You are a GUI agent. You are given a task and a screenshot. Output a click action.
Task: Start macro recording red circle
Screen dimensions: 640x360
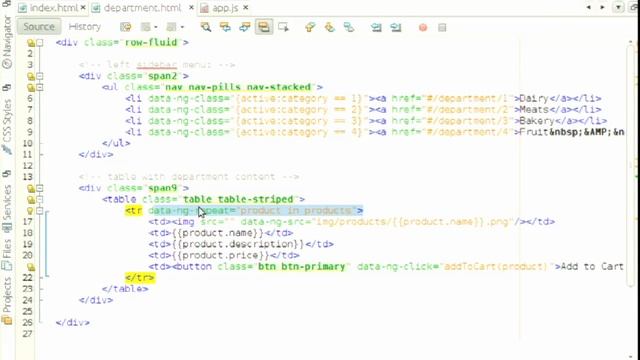point(423,27)
